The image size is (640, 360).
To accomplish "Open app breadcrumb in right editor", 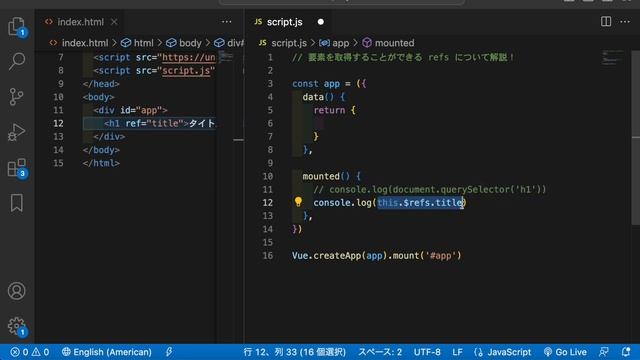I will pyautogui.click(x=335, y=43).
